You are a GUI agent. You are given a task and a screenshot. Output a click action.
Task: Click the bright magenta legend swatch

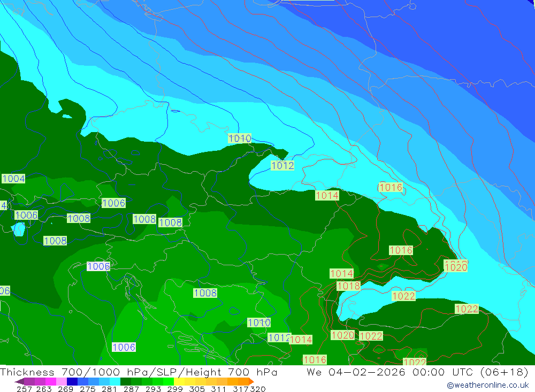(x=50, y=381)
